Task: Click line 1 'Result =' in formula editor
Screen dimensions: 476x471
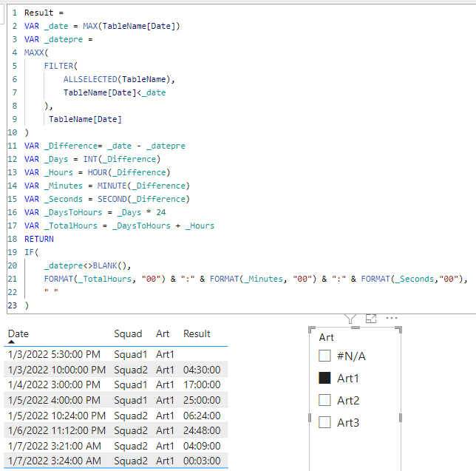Action: [44, 13]
